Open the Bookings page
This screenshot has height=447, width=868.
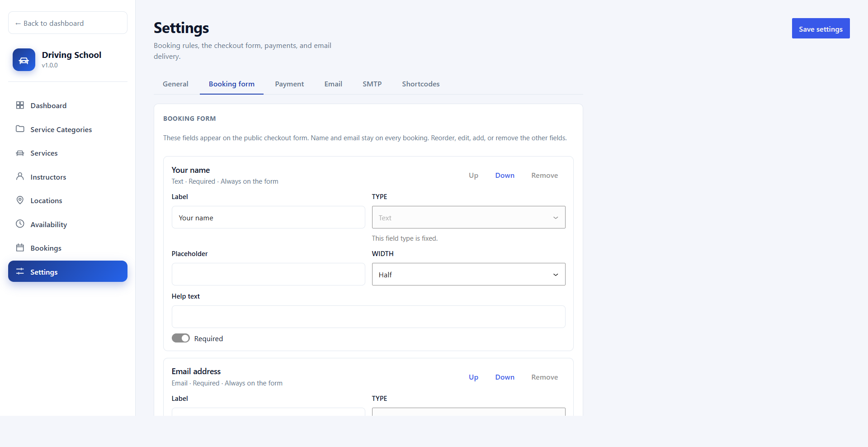pyautogui.click(x=68, y=248)
